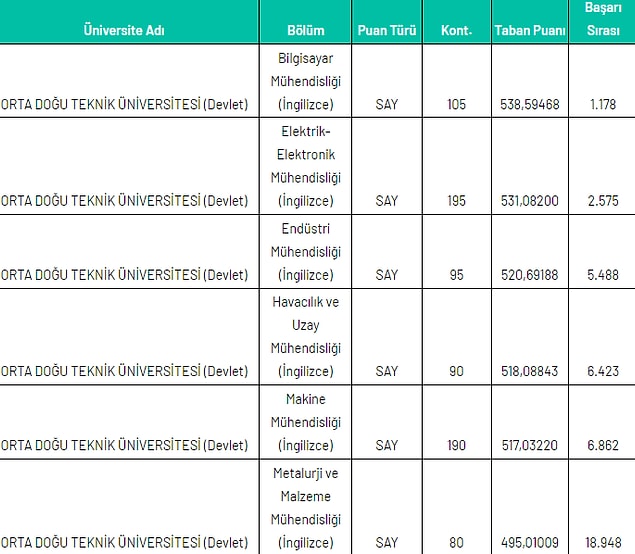Click the success rank 6.423
Viewport: 635px width, 554px height.
[x=603, y=371]
